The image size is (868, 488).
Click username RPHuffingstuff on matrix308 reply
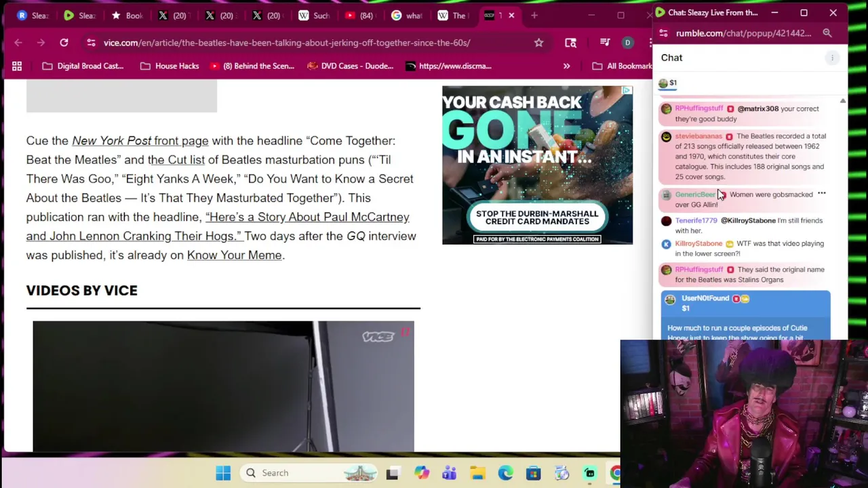tap(698, 108)
